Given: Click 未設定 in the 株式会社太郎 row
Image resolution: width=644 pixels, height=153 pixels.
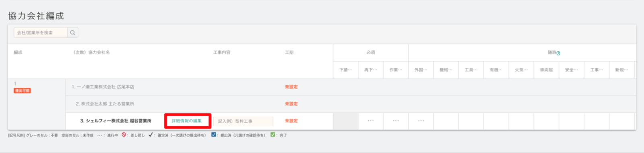Looking at the screenshot, I should 291,104.
